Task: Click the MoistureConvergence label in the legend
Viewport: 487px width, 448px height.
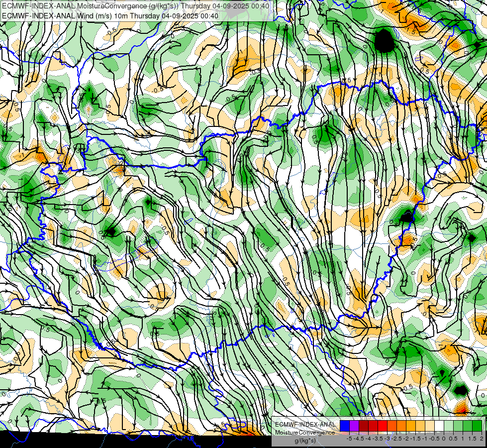Action: point(305,433)
